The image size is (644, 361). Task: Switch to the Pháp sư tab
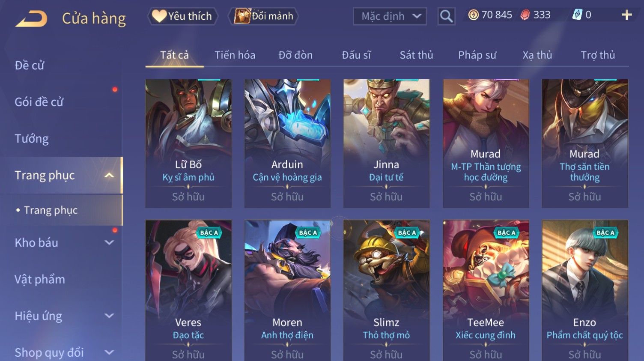[x=477, y=55]
